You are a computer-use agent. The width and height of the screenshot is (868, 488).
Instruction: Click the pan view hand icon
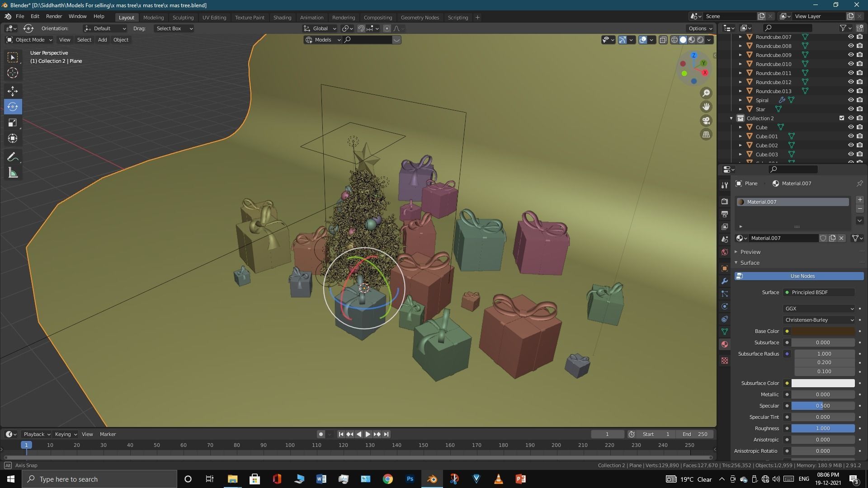pos(706,107)
